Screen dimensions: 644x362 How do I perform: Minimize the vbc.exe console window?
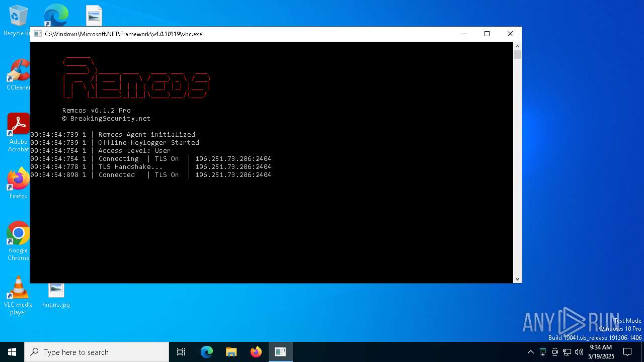click(x=464, y=34)
